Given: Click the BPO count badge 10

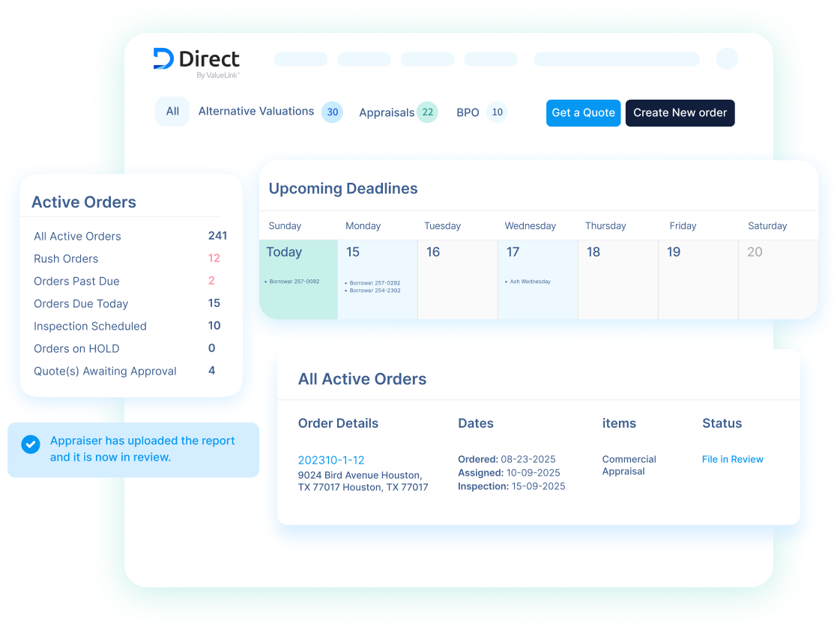Looking at the screenshot, I should coord(497,112).
